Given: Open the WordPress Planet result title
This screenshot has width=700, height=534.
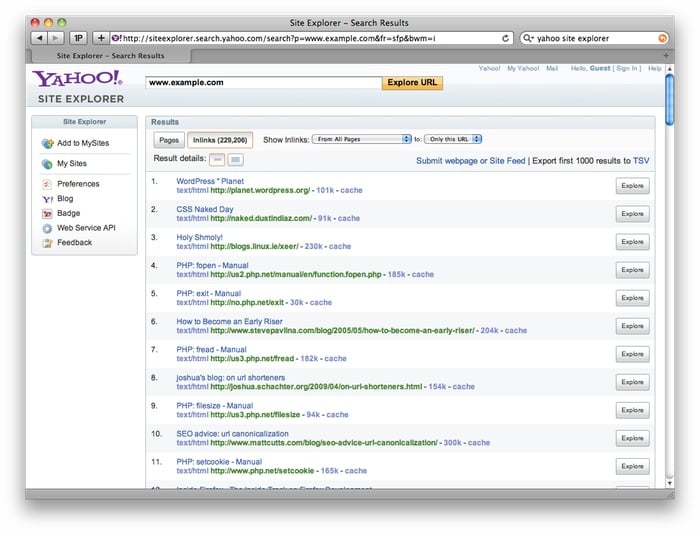Looking at the screenshot, I should click(x=210, y=181).
